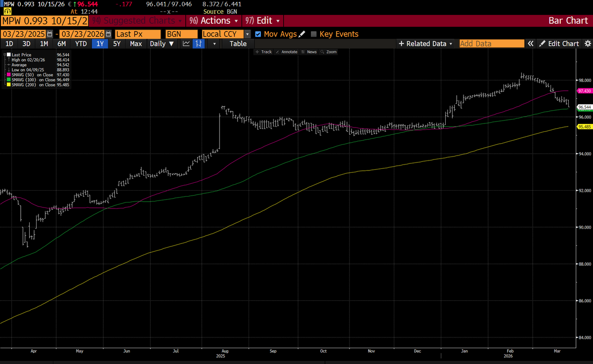Image resolution: width=593 pixels, height=364 pixels.
Task: Click the BGN source field
Action: click(x=181, y=34)
